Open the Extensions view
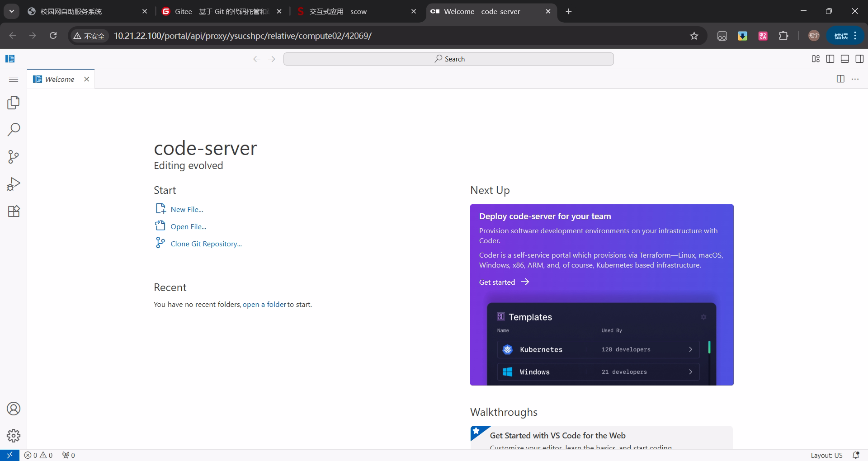This screenshot has width=868, height=461. pyautogui.click(x=13, y=211)
